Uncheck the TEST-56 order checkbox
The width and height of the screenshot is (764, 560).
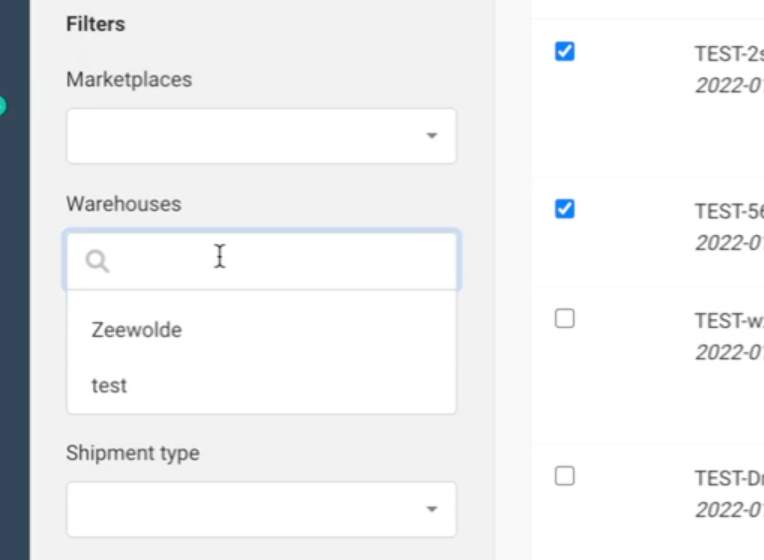point(565,209)
